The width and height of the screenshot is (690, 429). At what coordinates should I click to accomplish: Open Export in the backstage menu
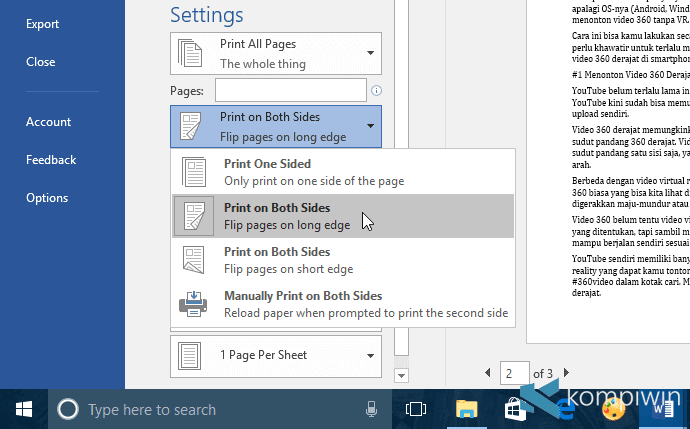[x=42, y=24]
